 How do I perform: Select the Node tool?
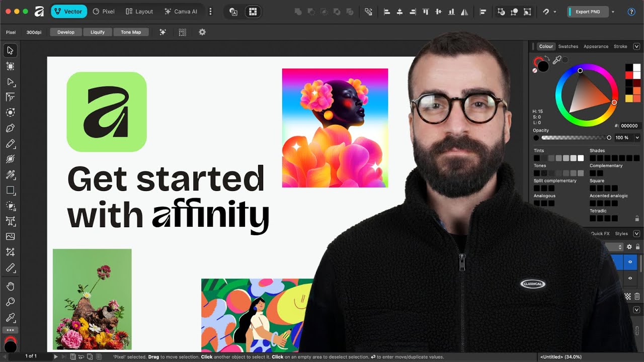(10, 81)
